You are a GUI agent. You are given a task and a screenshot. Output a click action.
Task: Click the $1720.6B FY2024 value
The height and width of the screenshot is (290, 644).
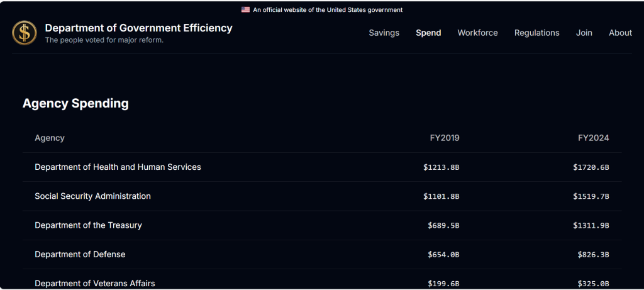click(591, 167)
